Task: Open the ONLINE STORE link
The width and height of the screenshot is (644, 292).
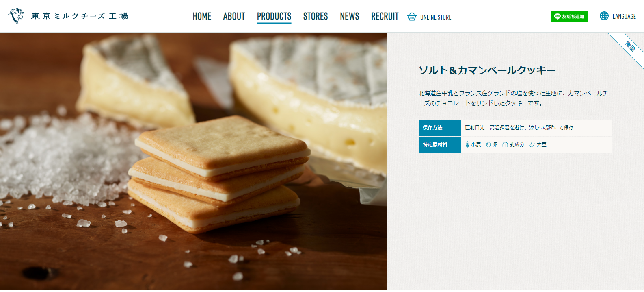Action: pyautogui.click(x=430, y=17)
